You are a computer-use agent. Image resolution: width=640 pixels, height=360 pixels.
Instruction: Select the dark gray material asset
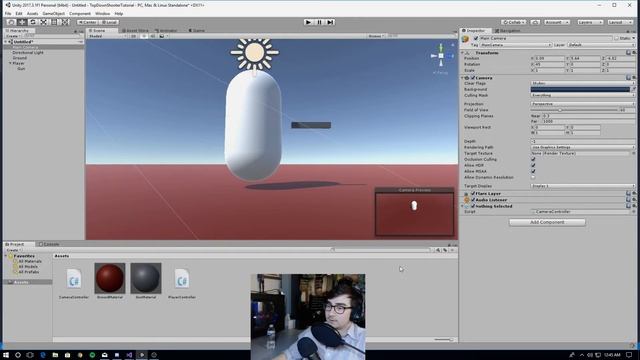click(146, 281)
